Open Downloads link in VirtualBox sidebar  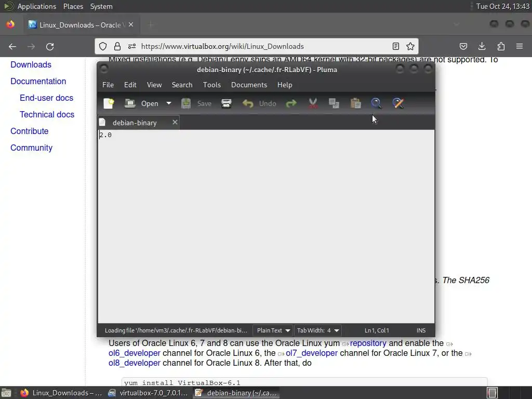(x=31, y=64)
